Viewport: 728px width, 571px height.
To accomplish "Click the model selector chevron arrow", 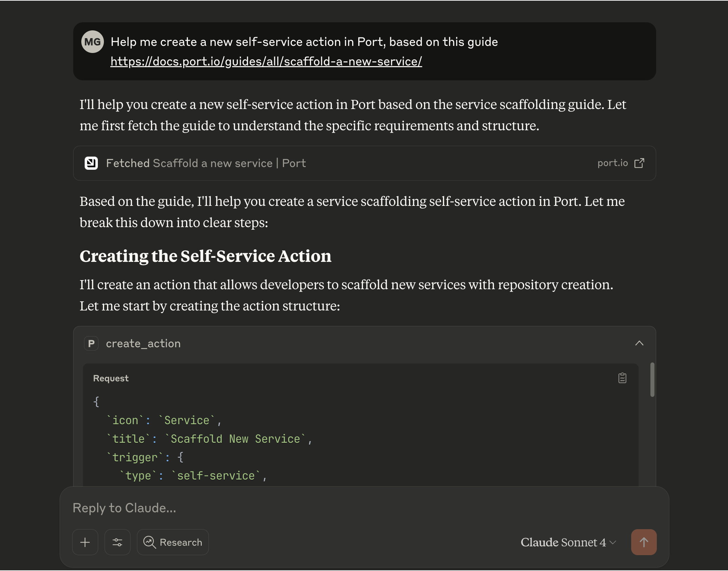I will click(x=613, y=542).
